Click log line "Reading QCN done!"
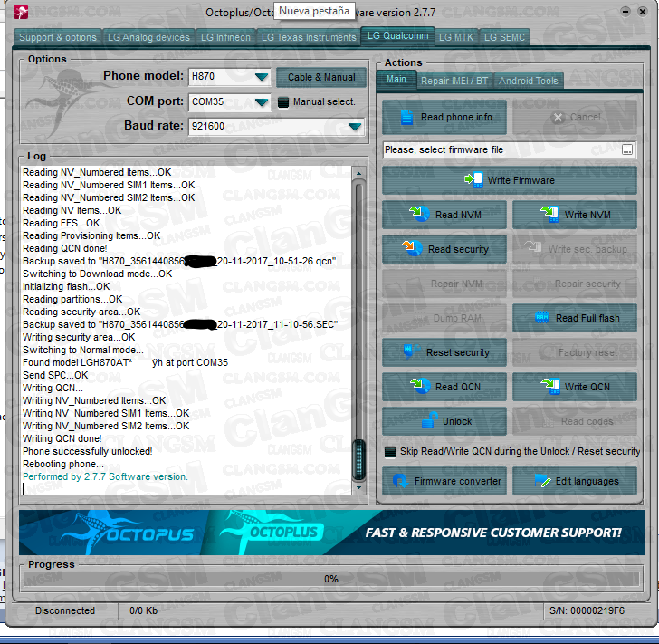The height and width of the screenshot is (644, 659). tap(65, 248)
